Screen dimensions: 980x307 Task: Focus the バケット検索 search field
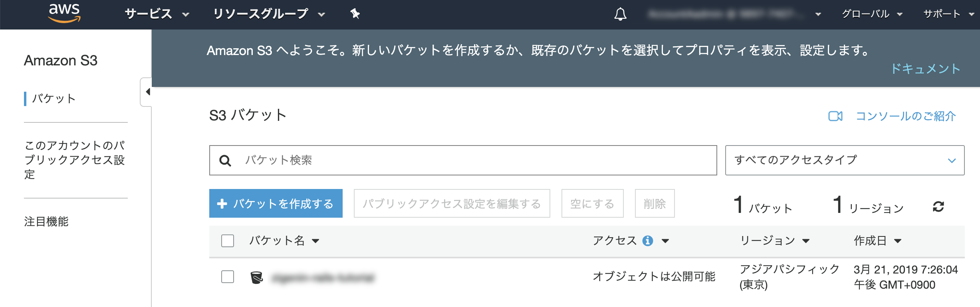click(463, 160)
